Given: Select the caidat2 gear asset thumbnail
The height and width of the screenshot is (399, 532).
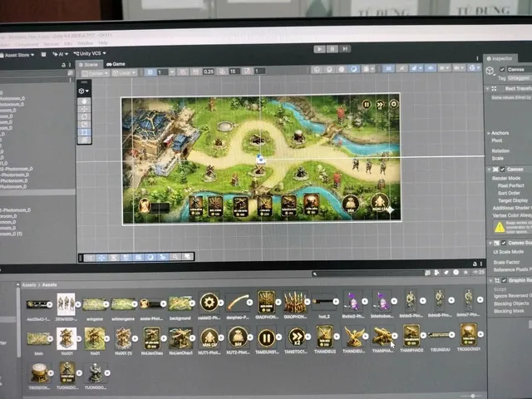Looking at the screenshot, I should (x=209, y=302).
